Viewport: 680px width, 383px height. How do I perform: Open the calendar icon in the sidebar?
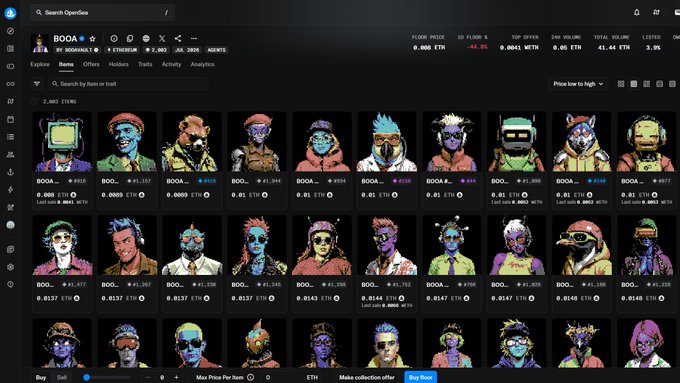coord(10,119)
